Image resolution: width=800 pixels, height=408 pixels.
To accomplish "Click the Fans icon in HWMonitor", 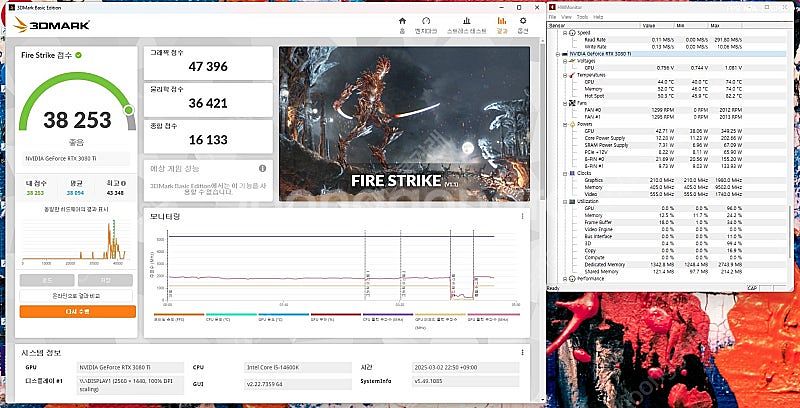I will pos(572,103).
